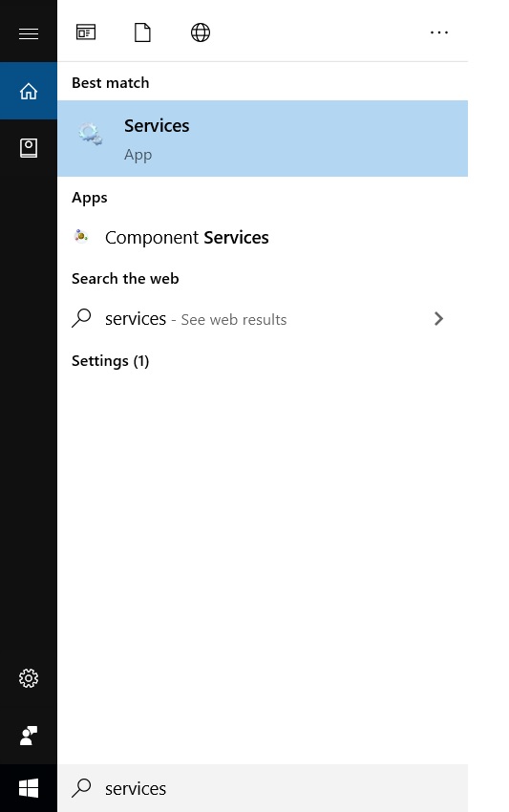This screenshot has width=509, height=812.
Task: Click the Windows Start button
Action: pos(29,788)
